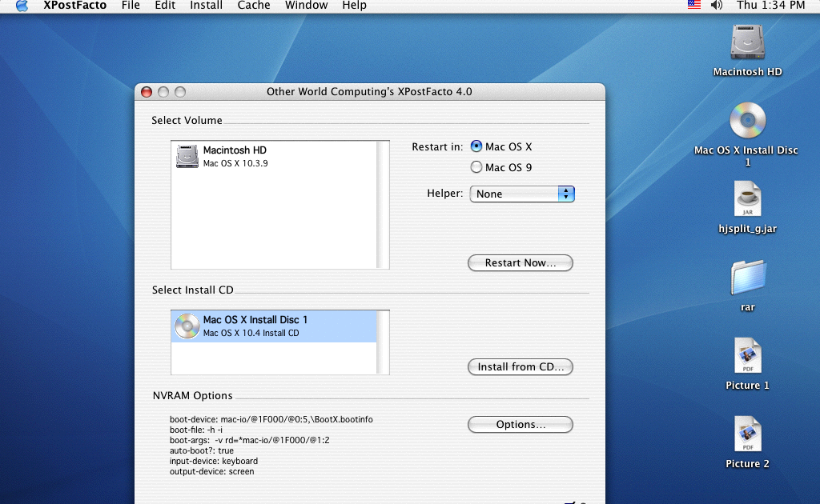Click the boot-args NVRAM line
820x504 pixels.
pos(250,440)
